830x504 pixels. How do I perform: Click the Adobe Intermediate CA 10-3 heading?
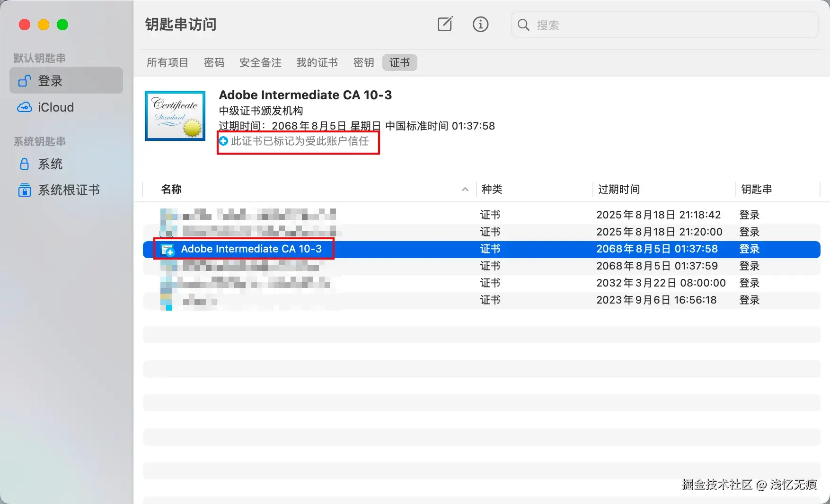[305, 95]
